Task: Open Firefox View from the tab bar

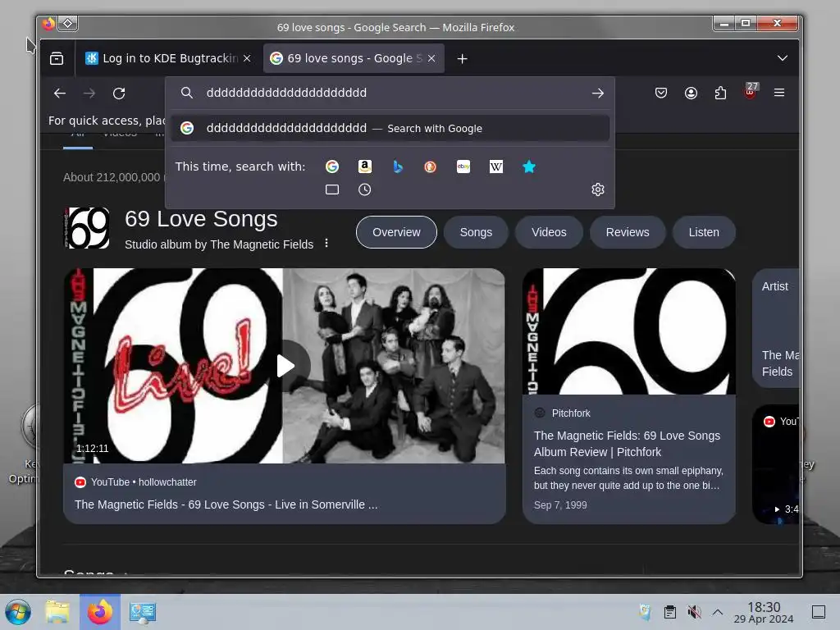Action: click(x=57, y=58)
